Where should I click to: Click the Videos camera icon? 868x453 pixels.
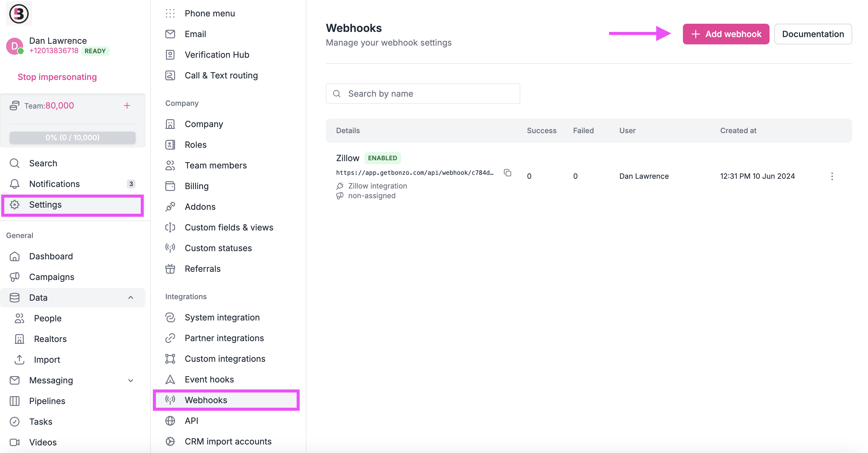(x=15, y=442)
